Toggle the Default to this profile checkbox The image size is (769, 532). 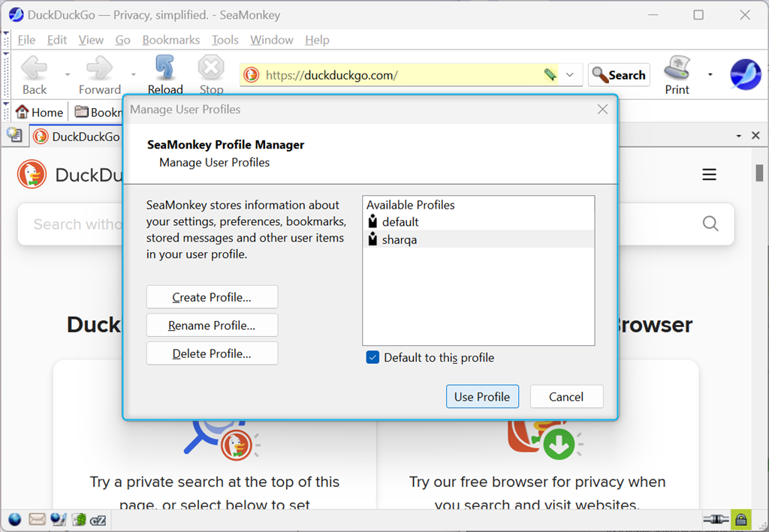(372, 357)
